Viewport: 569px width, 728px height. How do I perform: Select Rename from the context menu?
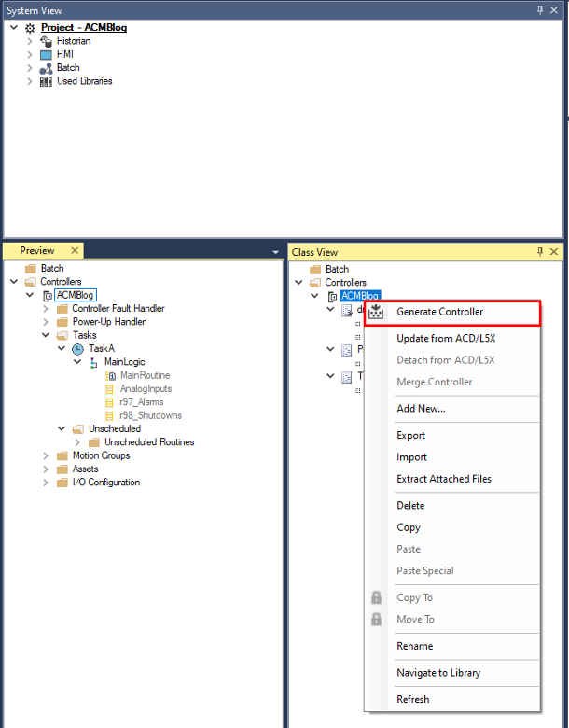[x=414, y=646]
